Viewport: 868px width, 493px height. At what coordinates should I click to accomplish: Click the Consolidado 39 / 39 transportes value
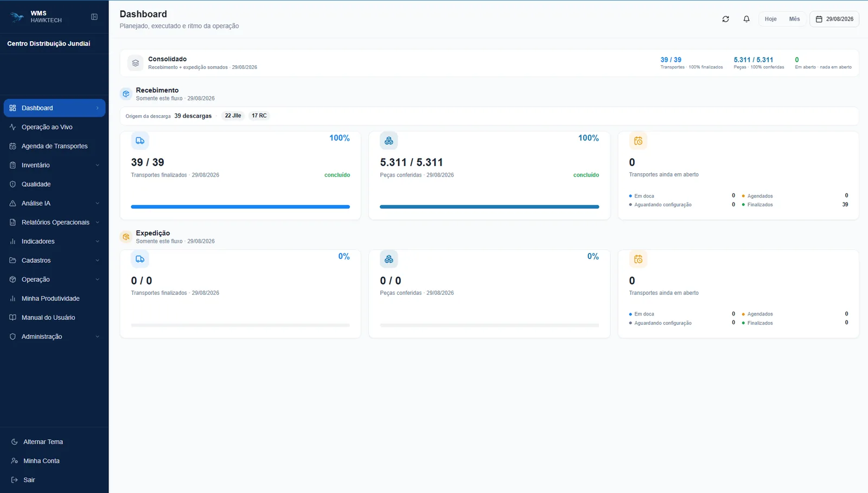(x=671, y=60)
